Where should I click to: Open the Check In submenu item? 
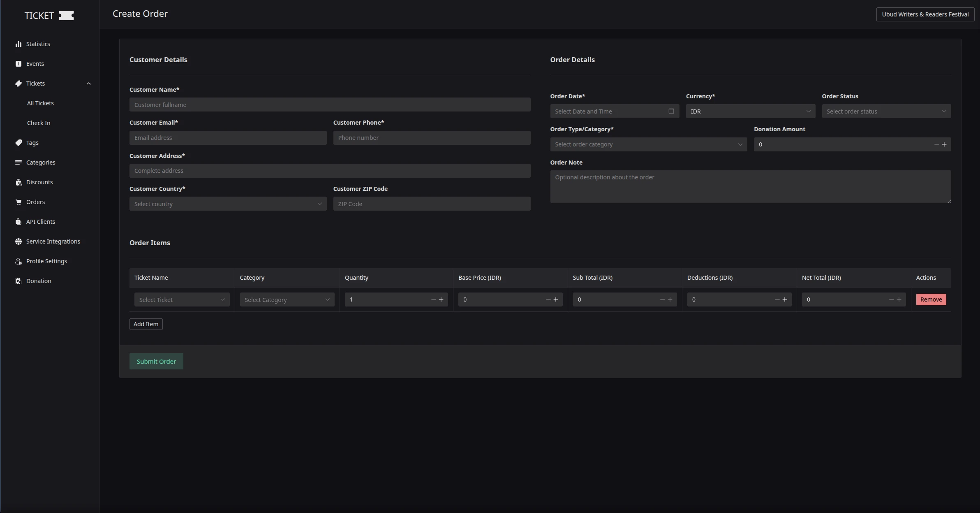pos(39,123)
